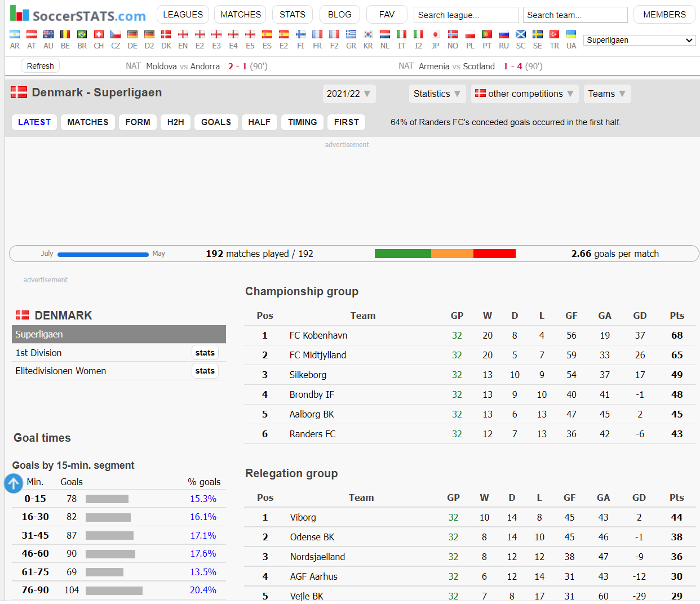This screenshot has width=700, height=604.
Task: Open the Denmark (DK) flag league
Action: tap(166, 35)
